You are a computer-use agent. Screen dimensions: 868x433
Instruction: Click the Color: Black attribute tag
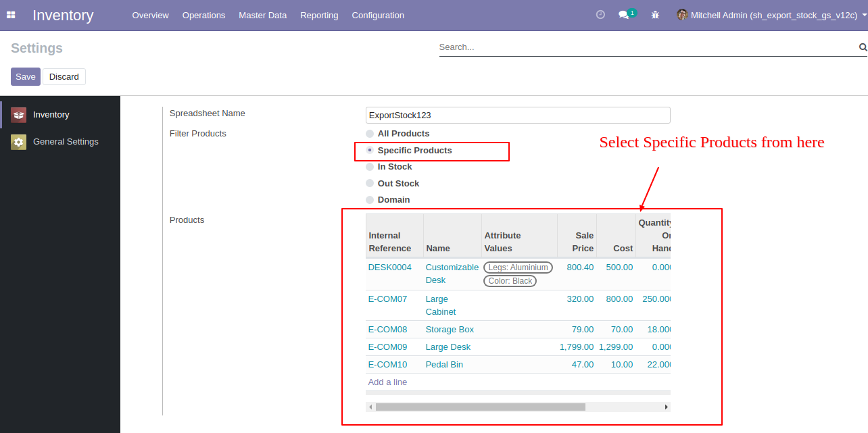click(x=510, y=281)
